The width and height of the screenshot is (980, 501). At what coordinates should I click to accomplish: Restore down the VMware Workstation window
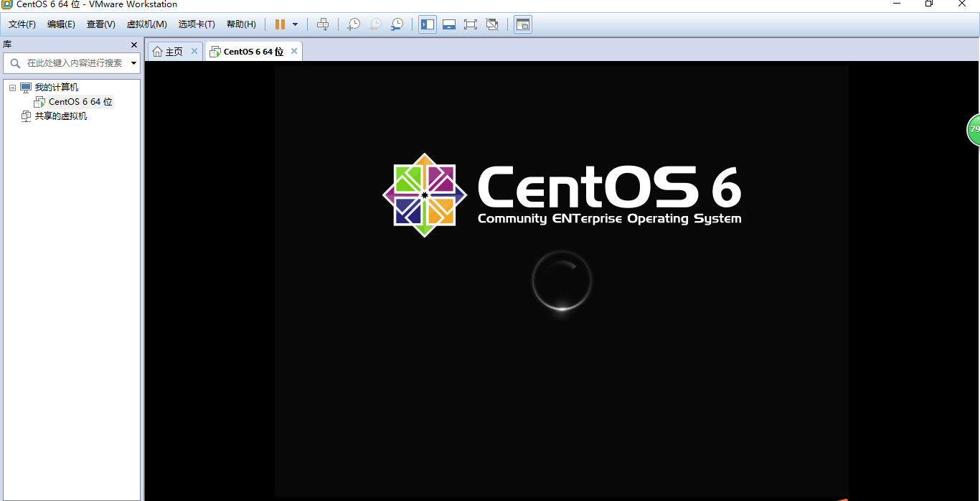point(928,4)
